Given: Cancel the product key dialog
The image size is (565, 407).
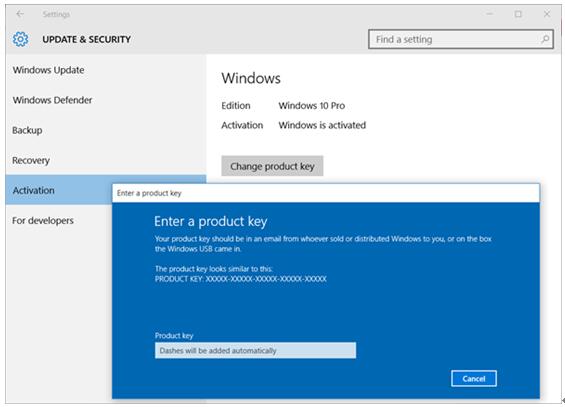Looking at the screenshot, I should tap(474, 379).
